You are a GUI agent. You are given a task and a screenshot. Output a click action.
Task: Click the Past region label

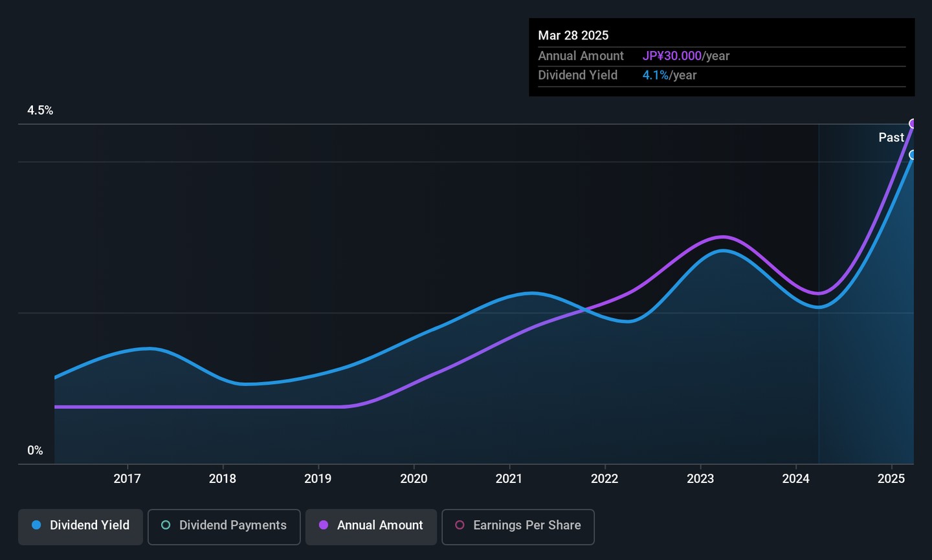891,137
